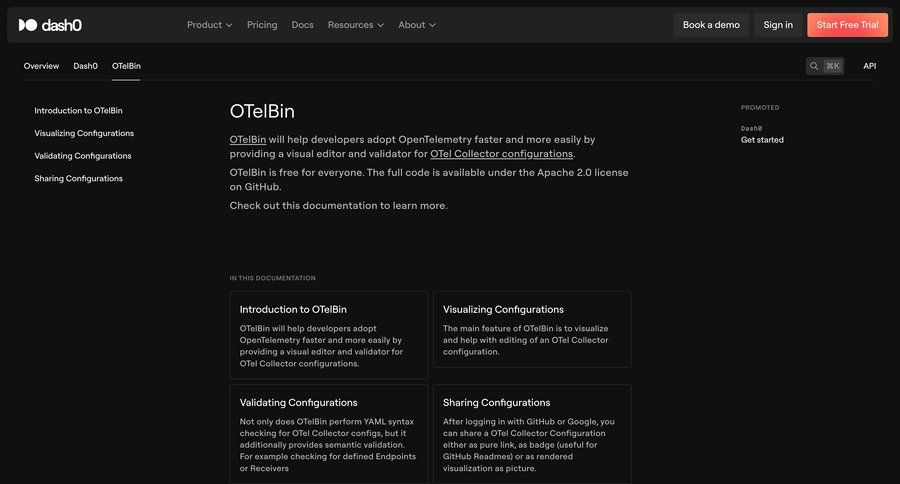The image size is (900, 484).
Task: Open the Sharing Configurations card
Action: [532, 434]
